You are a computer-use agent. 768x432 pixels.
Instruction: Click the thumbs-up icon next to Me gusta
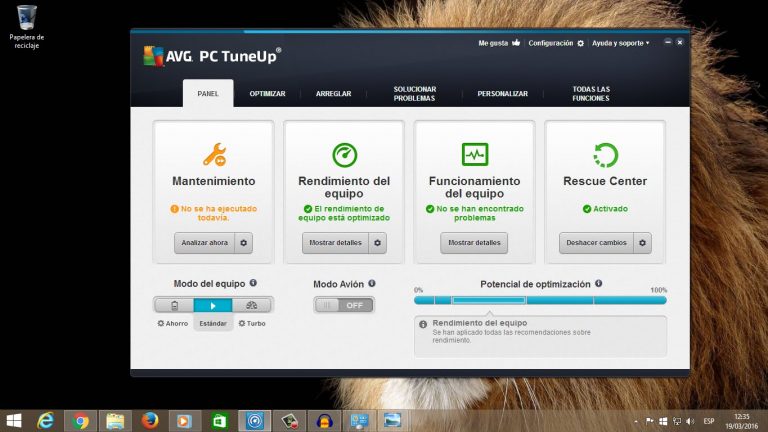(x=516, y=43)
